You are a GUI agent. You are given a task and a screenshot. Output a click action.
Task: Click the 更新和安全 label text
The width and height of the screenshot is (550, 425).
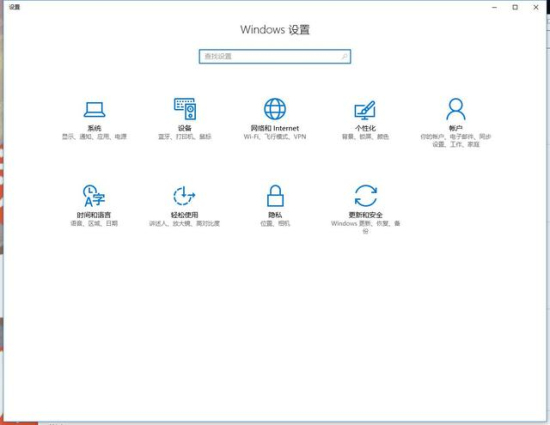pyautogui.click(x=365, y=215)
